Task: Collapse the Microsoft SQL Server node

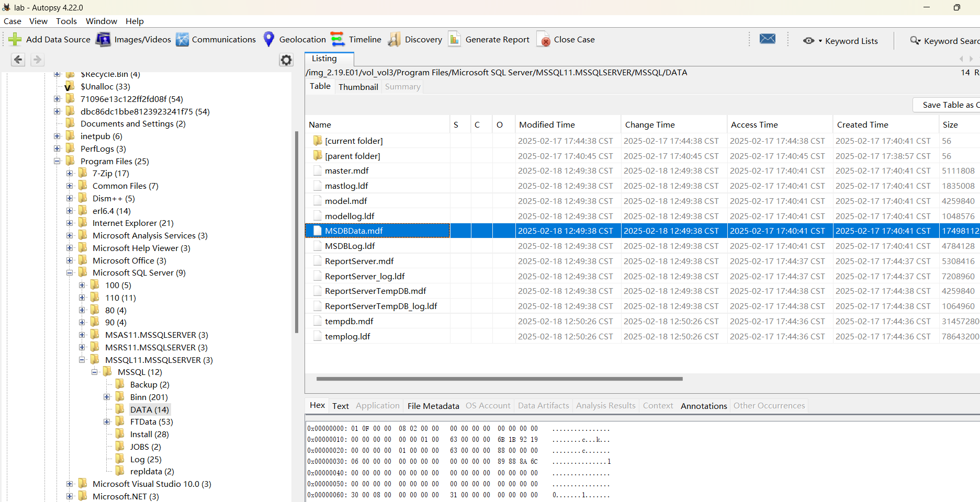Action: (x=70, y=272)
